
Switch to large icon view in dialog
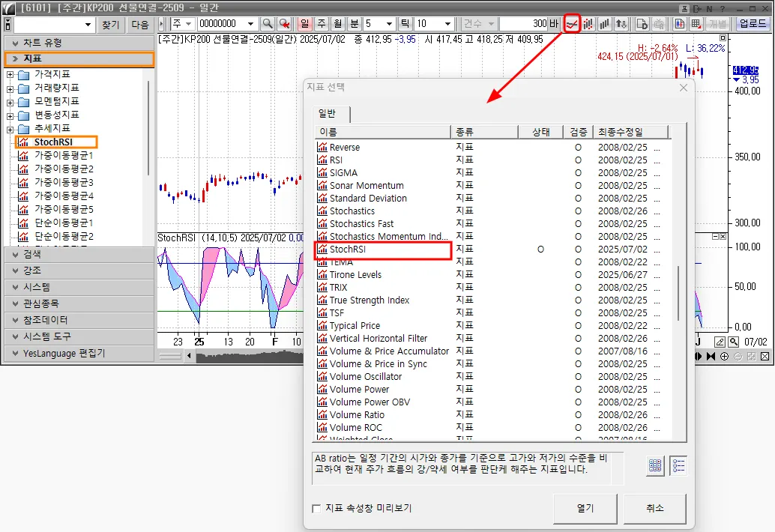655,465
